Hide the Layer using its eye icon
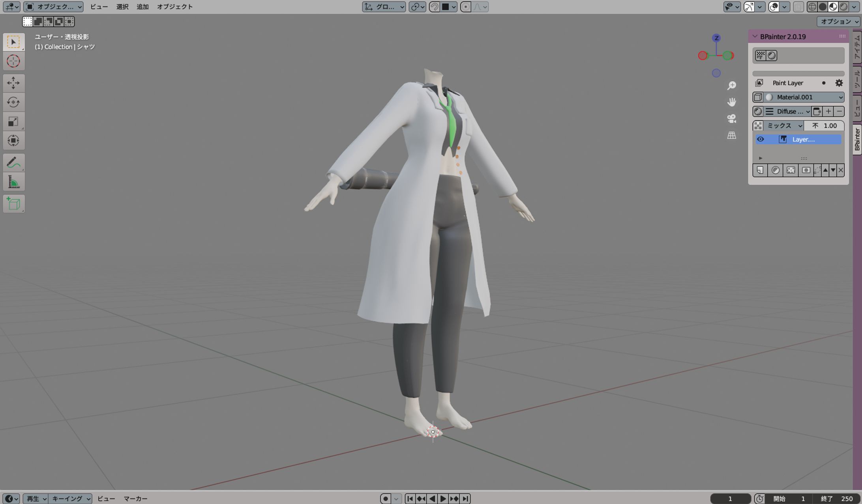 [760, 139]
